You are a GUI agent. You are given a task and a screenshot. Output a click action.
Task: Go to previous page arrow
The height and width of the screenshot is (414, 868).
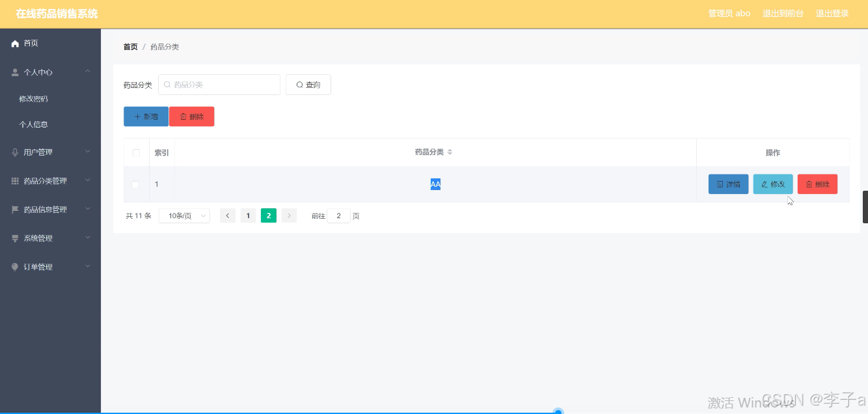point(227,216)
